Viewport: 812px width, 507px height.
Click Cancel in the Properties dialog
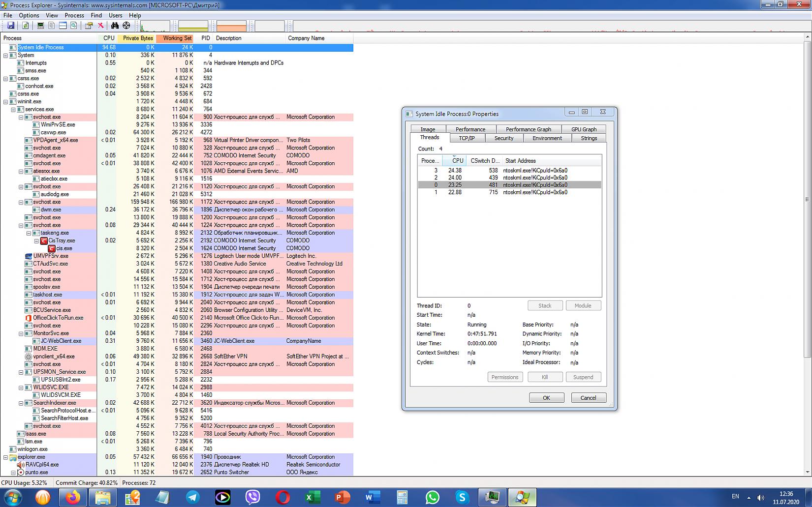(588, 398)
